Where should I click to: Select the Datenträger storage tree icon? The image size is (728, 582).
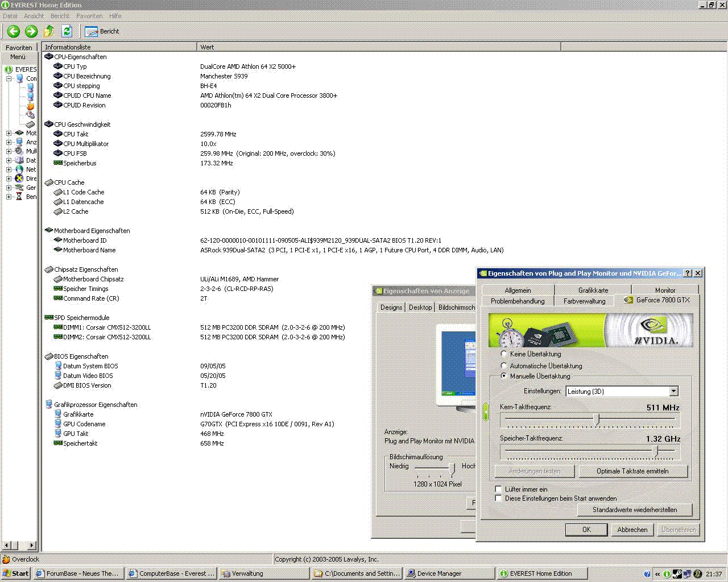tap(19, 160)
